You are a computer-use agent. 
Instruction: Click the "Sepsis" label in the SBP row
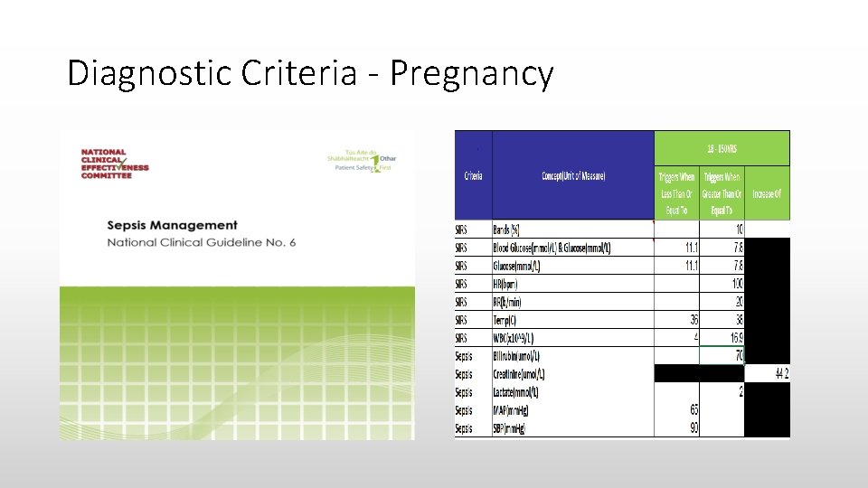click(464, 428)
